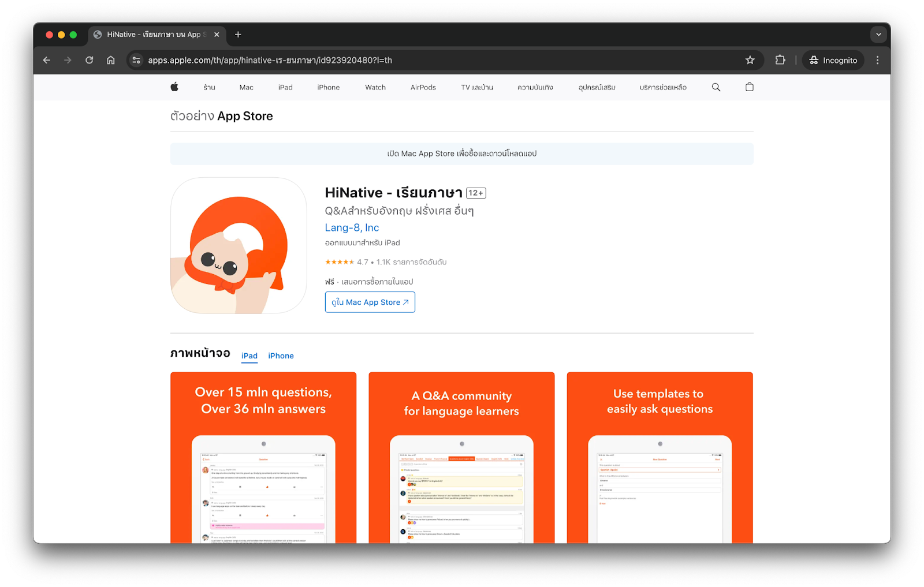Select the iPad screenshots tab
The height and width of the screenshot is (587, 924).
coord(249,356)
